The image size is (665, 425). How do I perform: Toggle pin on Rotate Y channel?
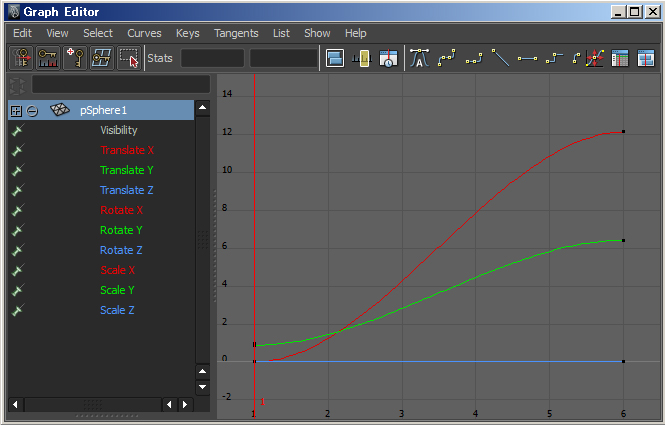[17, 230]
